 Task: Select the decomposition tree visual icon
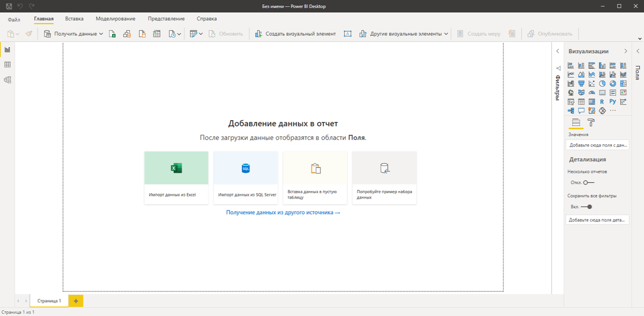[571, 111]
